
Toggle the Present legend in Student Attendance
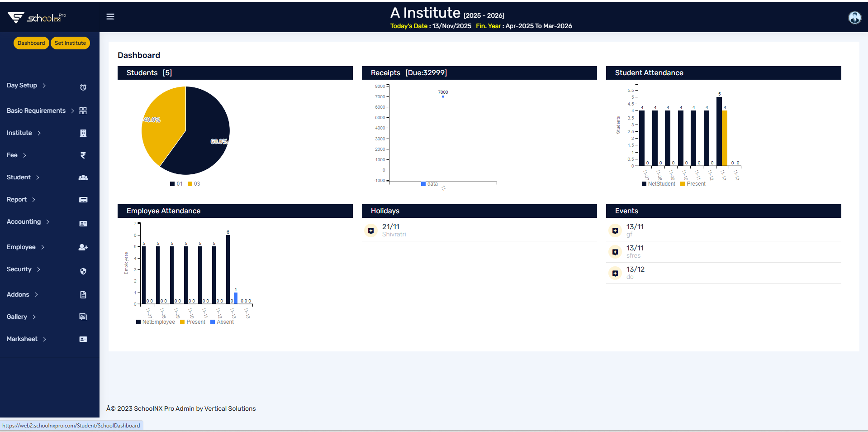pos(693,184)
